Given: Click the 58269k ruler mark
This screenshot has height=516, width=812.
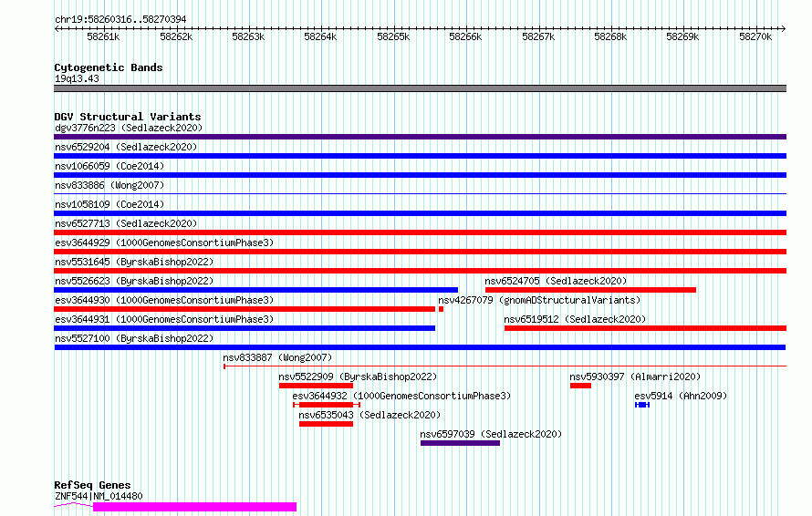Looking at the screenshot, I should 682,36.
